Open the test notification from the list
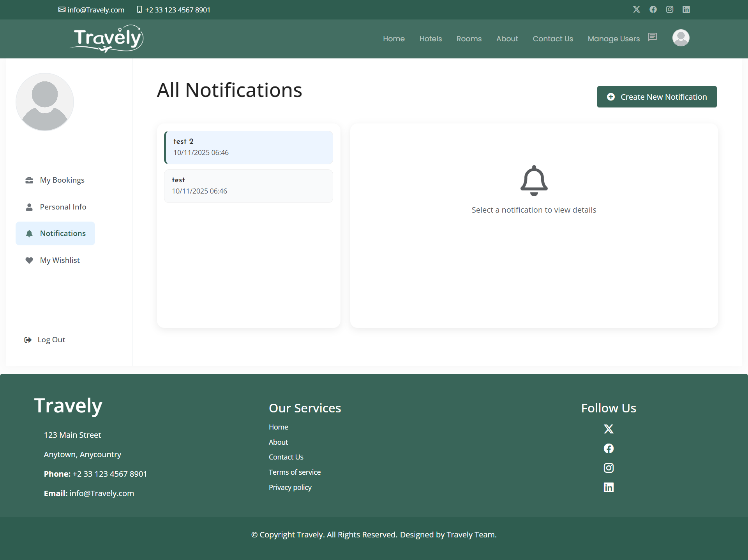Screen dimensions: 748x560 click(x=248, y=186)
